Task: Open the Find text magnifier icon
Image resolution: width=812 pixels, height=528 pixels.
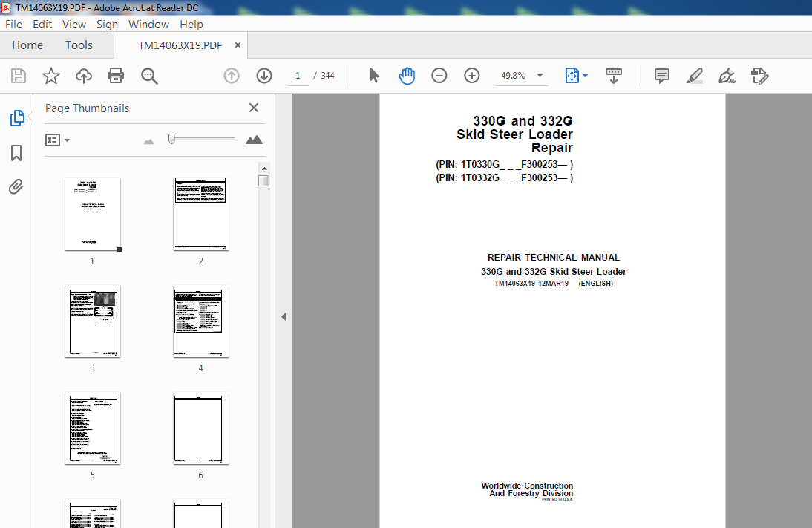Action: coord(149,76)
